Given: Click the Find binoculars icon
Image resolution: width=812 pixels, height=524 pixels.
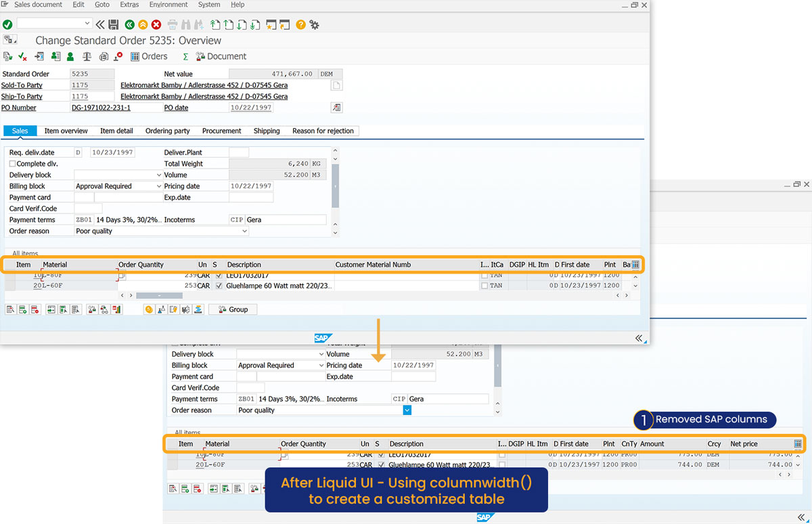Looking at the screenshot, I should pos(186,24).
